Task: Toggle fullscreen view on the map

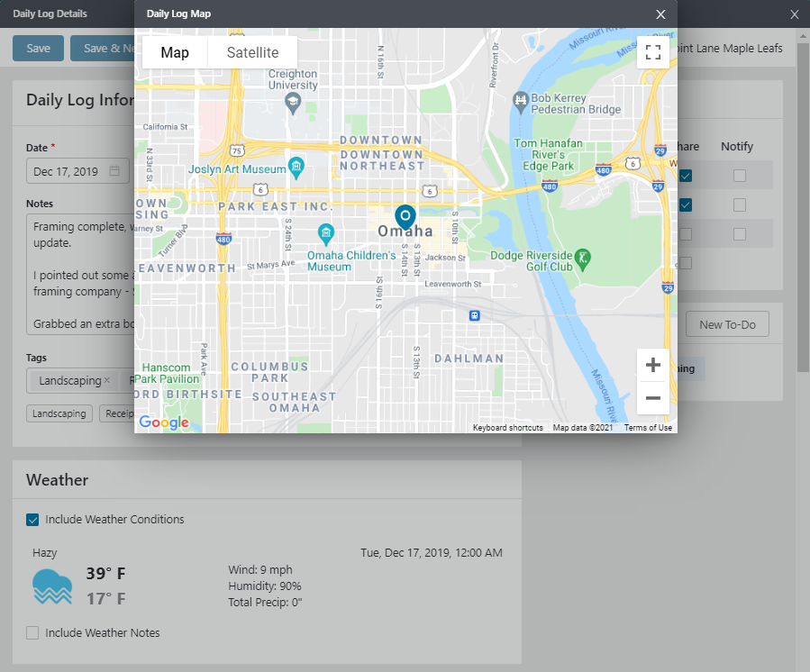Action: (x=653, y=52)
